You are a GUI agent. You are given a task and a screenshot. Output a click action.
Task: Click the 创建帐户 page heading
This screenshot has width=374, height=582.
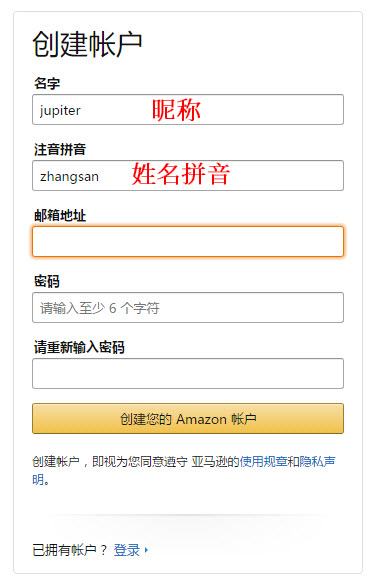pyautogui.click(x=88, y=45)
